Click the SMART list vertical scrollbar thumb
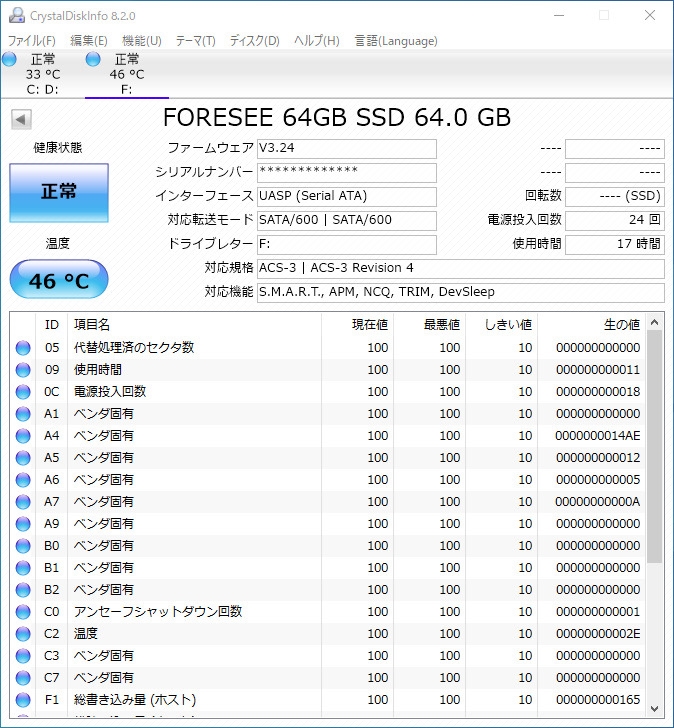Image resolution: width=674 pixels, height=728 pixels. (655, 447)
